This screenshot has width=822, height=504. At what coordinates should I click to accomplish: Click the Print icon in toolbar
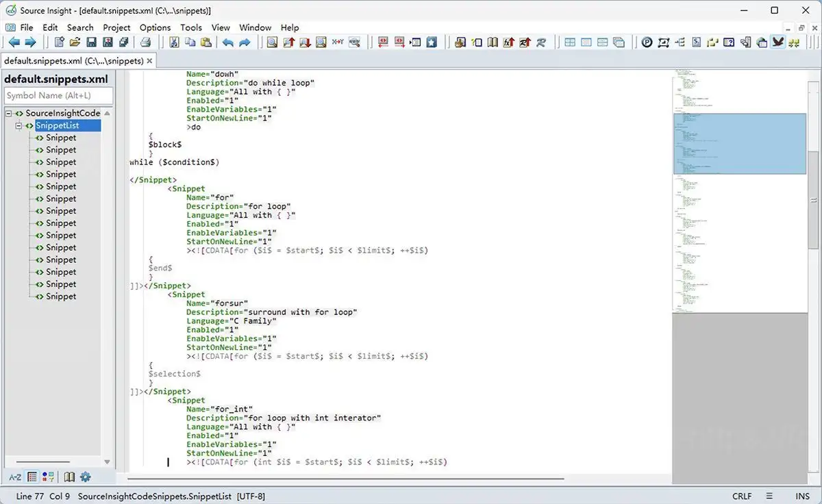[146, 42]
